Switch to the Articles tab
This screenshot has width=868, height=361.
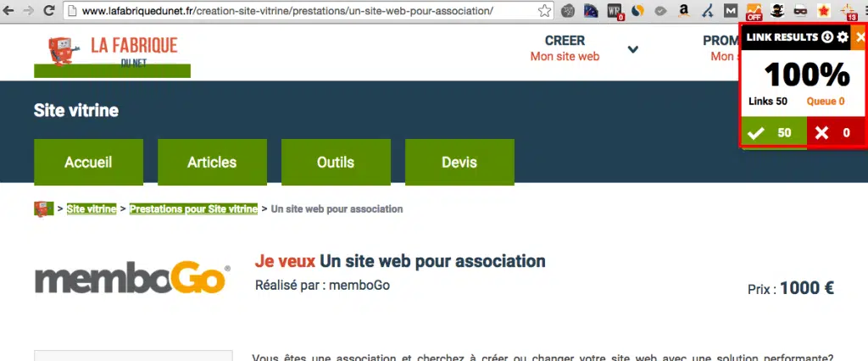coord(212,162)
